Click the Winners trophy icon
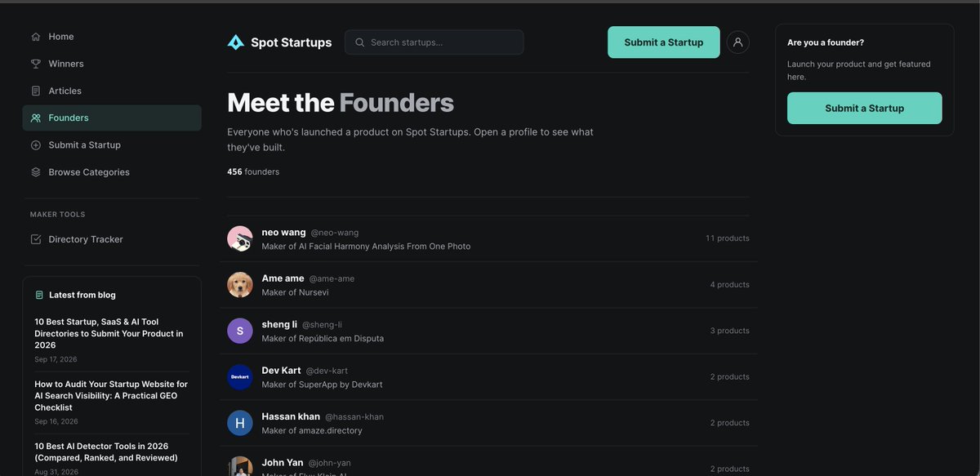Viewport: 980px width, 476px height. click(x=36, y=64)
